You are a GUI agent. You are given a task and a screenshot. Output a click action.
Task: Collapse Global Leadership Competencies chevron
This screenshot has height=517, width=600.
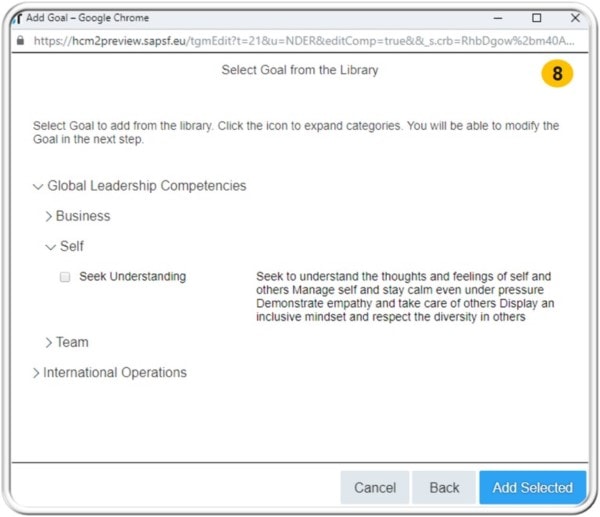pyautogui.click(x=38, y=187)
